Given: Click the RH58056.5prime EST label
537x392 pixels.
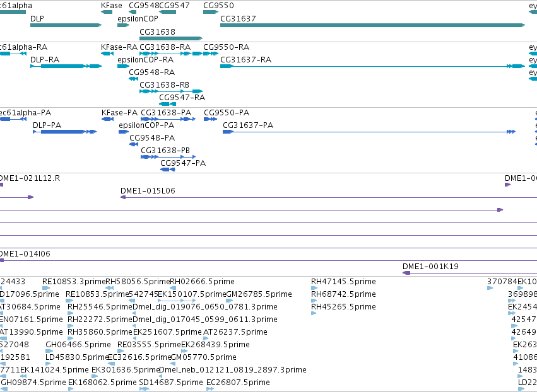Looking at the screenshot, I should (x=138, y=282).
